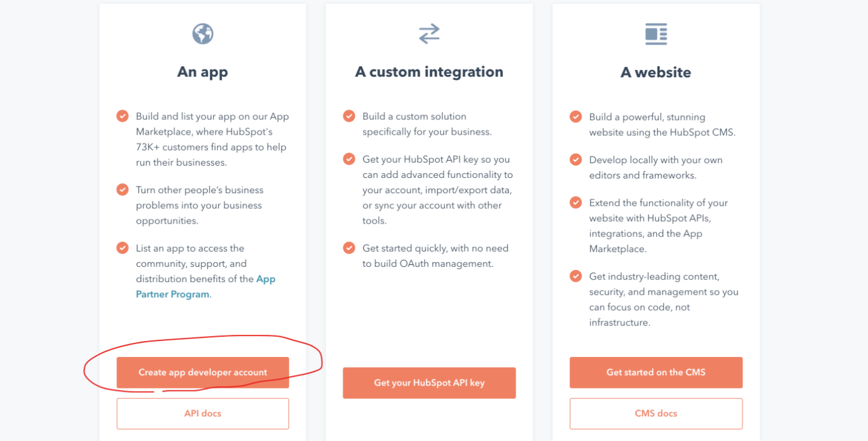This screenshot has height=441, width=868.
Task: Open the CMS docs page
Action: (x=656, y=413)
